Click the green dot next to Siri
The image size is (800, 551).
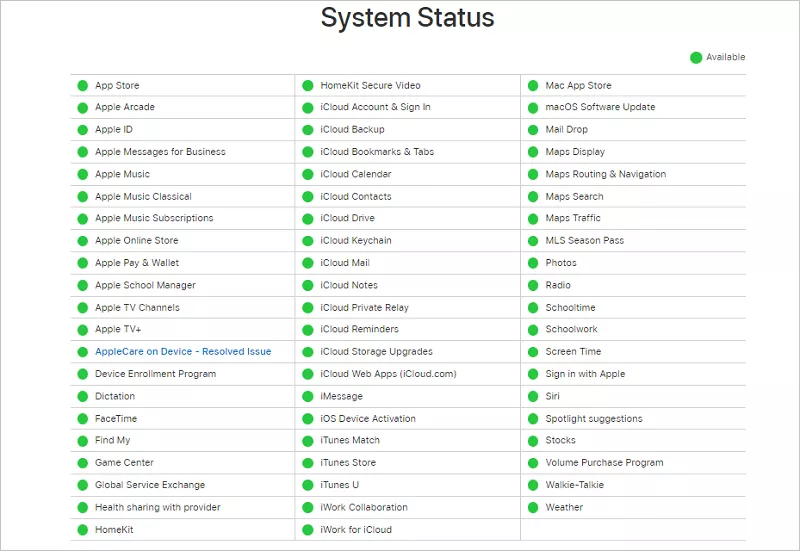pyautogui.click(x=533, y=396)
